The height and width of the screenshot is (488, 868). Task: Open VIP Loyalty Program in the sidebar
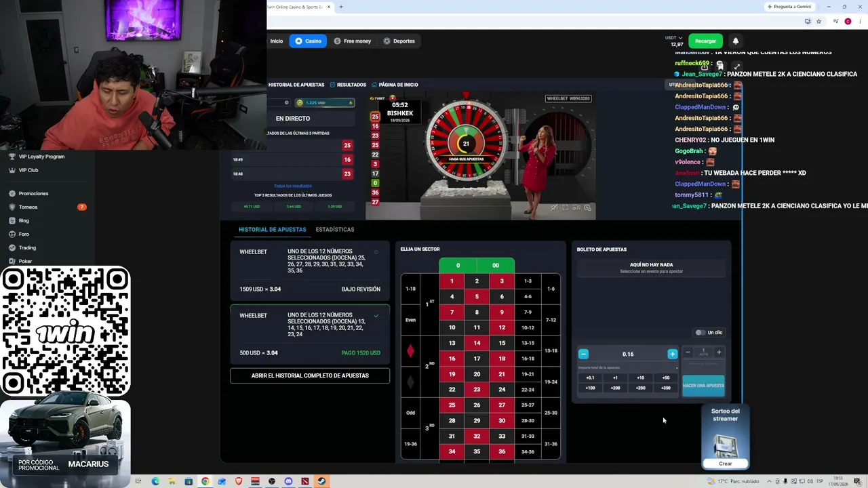41,157
